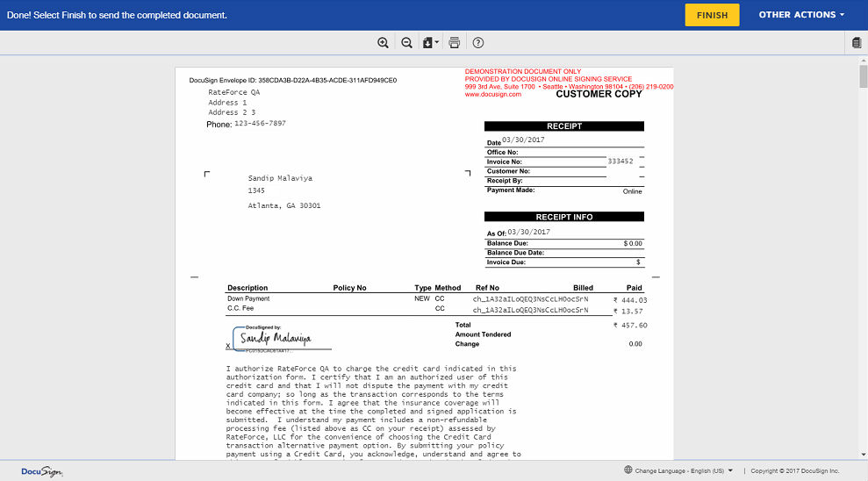Screen dimensions: 868x481
Task: Click the RECEIPT header bar
Action: coord(564,126)
